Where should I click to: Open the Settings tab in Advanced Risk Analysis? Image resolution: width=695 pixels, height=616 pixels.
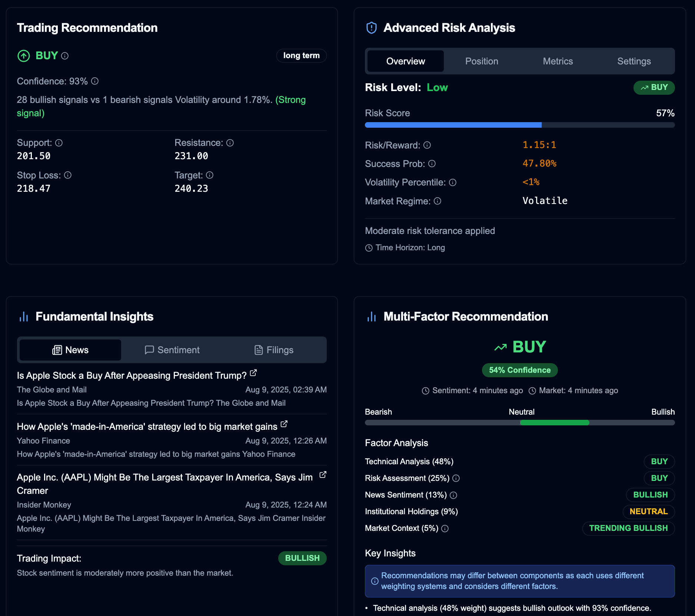coord(634,61)
